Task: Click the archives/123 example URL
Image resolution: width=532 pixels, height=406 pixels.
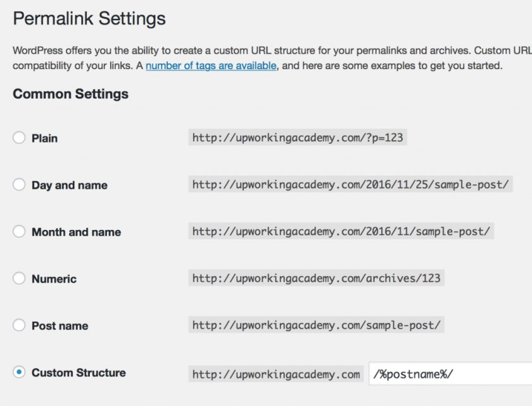Action: 316,278
